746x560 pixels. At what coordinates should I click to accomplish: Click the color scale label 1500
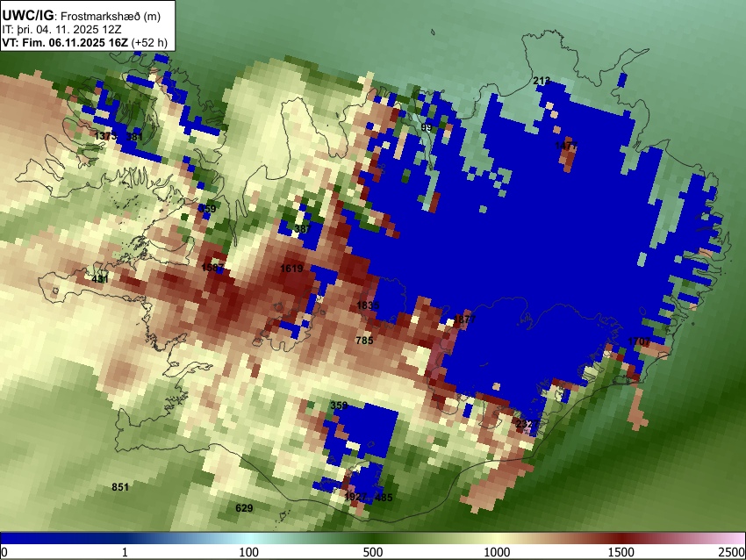(x=621, y=552)
